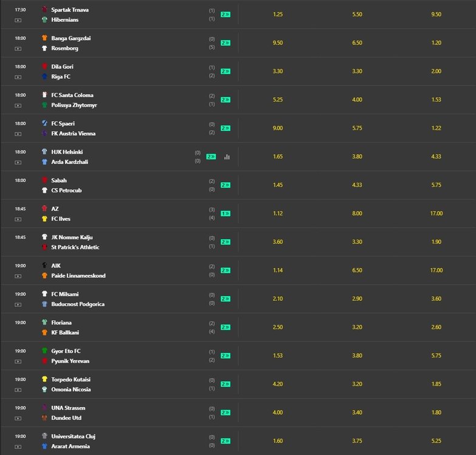Select 2.10 home odds for FC Milsami

pos(278,298)
